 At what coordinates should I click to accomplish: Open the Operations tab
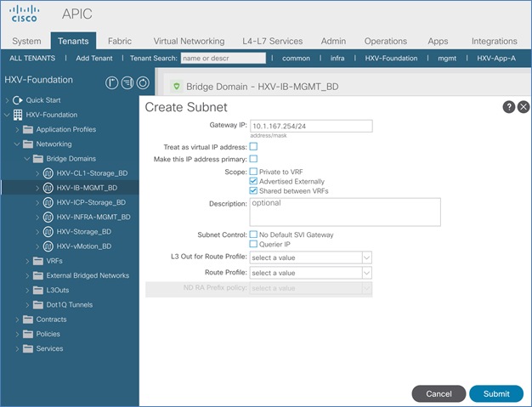(386, 41)
